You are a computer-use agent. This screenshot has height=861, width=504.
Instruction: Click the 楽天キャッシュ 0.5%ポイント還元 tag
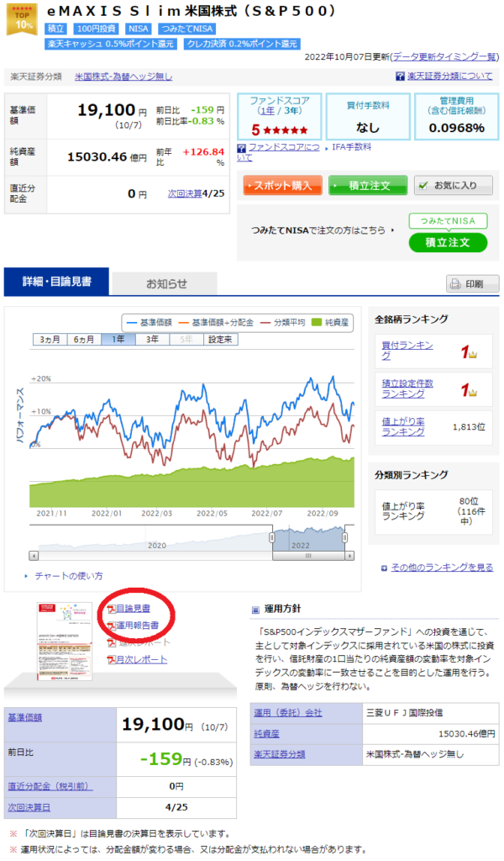click(111, 44)
